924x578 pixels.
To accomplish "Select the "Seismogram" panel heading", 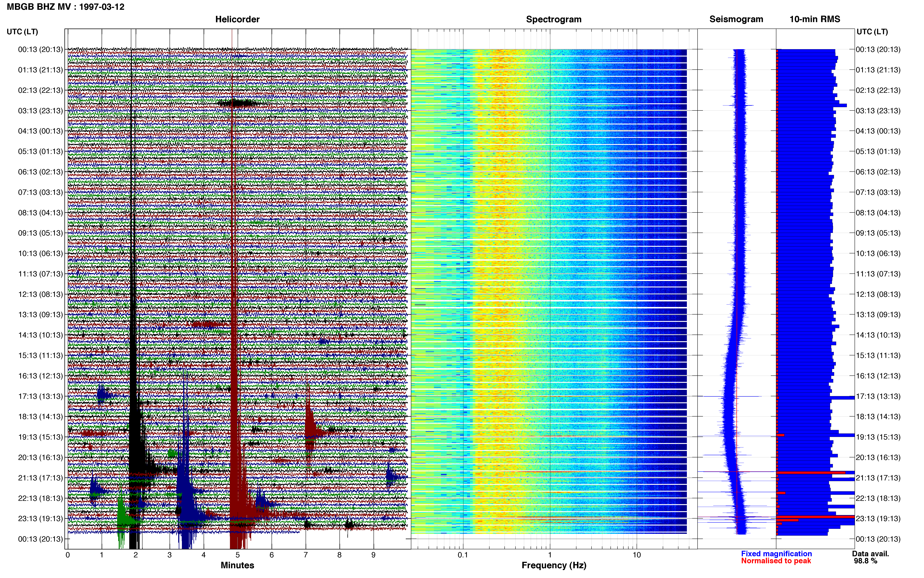I will tap(736, 20).
